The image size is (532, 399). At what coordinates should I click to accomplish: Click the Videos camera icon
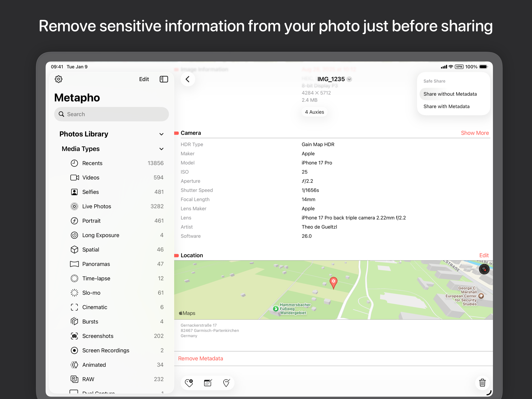(75, 177)
